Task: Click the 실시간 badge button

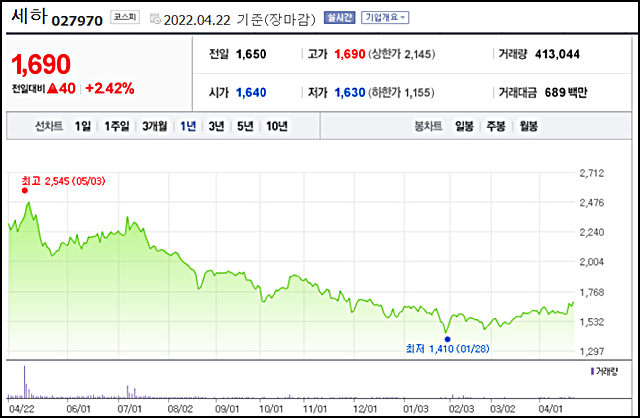Action: [x=340, y=18]
